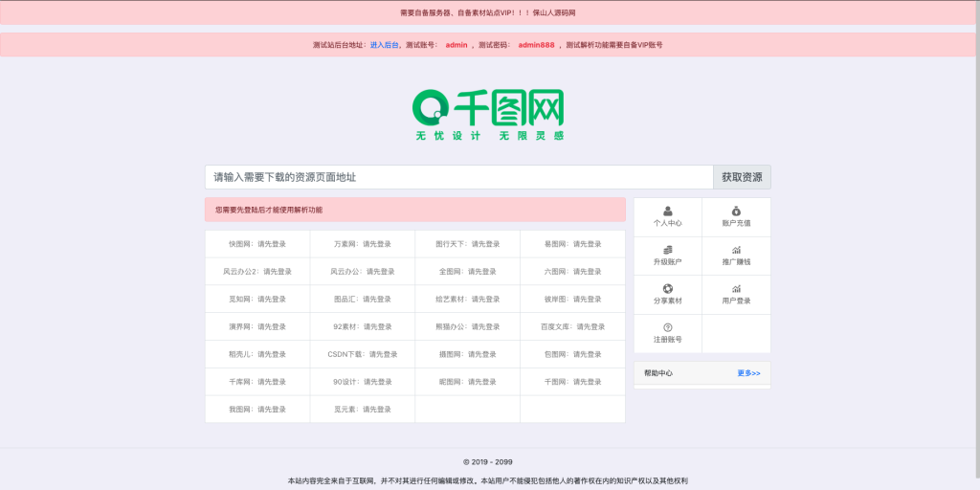Click the 用户登录 chart icon
This screenshot has width=980, height=490.
pyautogui.click(x=736, y=289)
